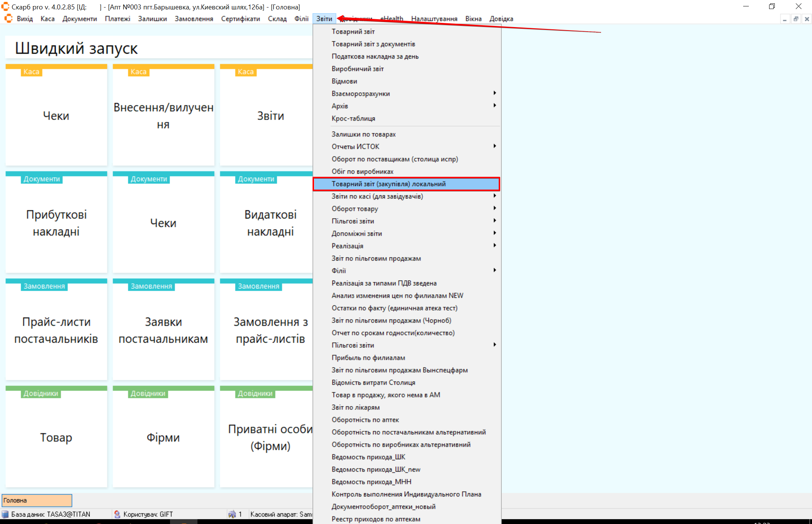812x524 pixels.
Task: Open the Документи menu
Action: pos(79,19)
